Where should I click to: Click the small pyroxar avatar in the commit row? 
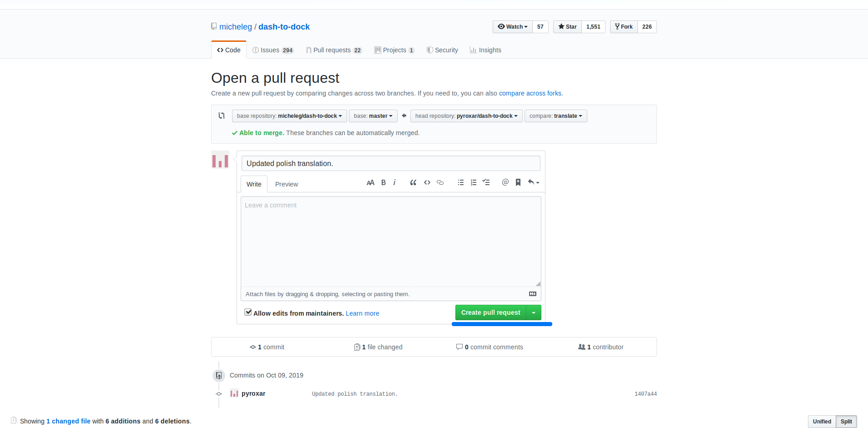pos(234,393)
